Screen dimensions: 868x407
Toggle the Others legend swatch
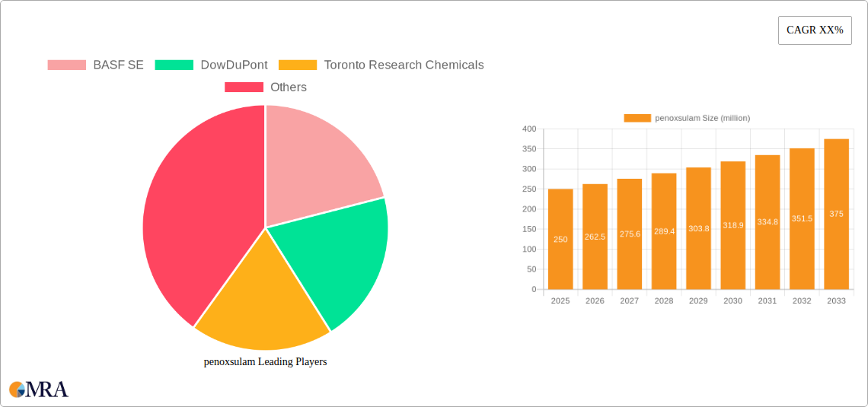(244, 87)
